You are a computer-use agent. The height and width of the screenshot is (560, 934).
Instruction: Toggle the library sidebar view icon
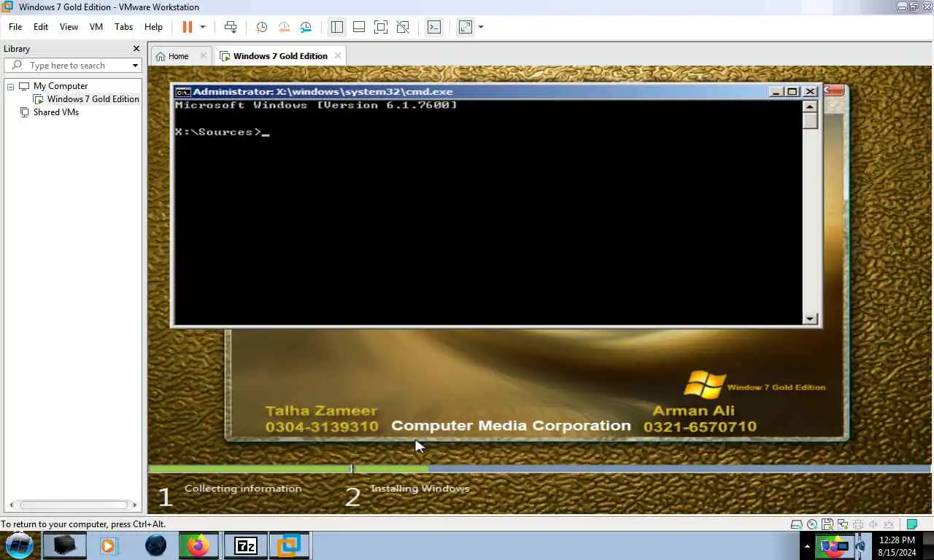[x=336, y=27]
